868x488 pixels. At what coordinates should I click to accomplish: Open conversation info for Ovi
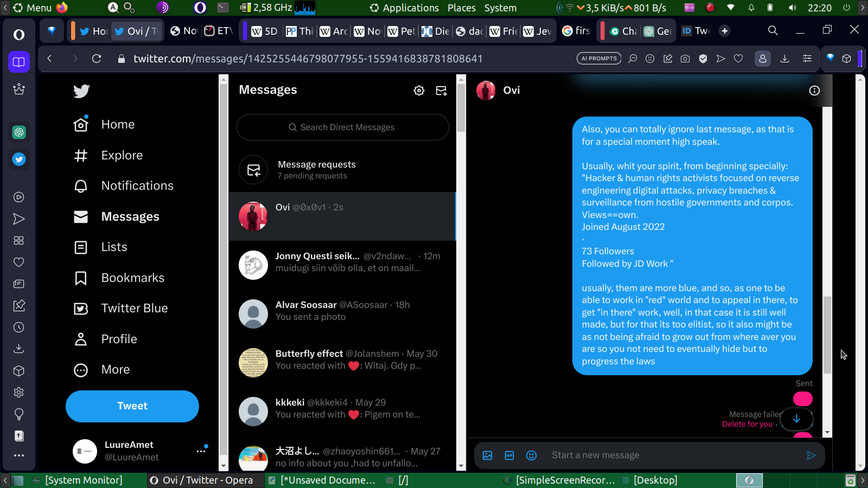pos(814,91)
